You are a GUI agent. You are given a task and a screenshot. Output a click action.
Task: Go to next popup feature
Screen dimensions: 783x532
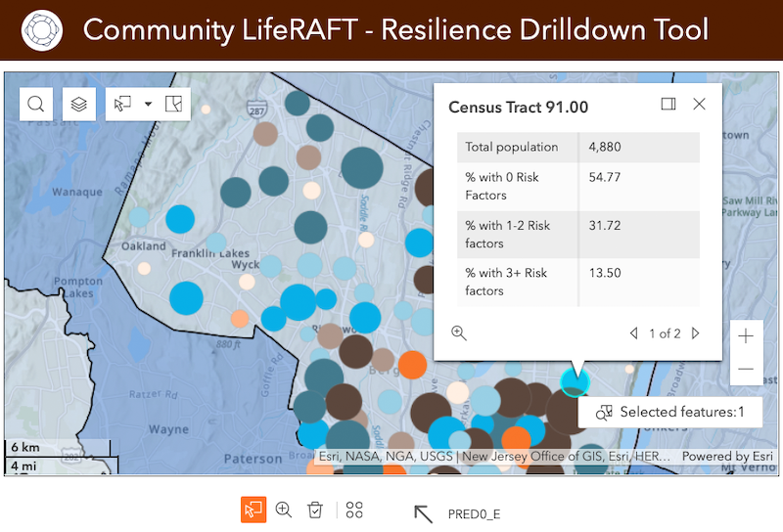696,333
